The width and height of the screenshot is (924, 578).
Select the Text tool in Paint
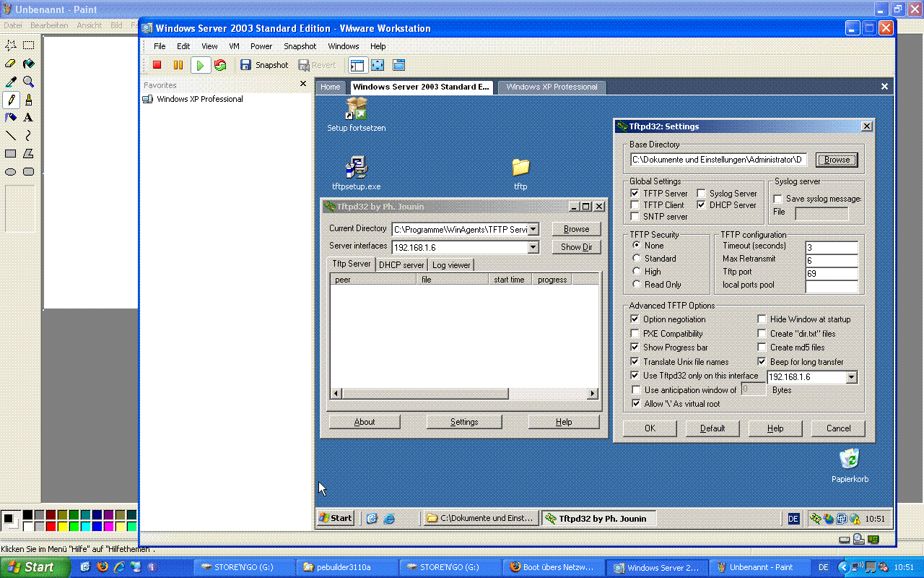pos(29,117)
